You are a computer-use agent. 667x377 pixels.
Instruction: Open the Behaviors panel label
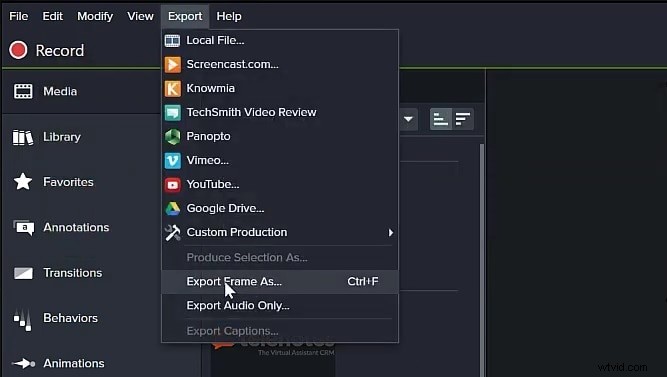pyautogui.click(x=70, y=318)
